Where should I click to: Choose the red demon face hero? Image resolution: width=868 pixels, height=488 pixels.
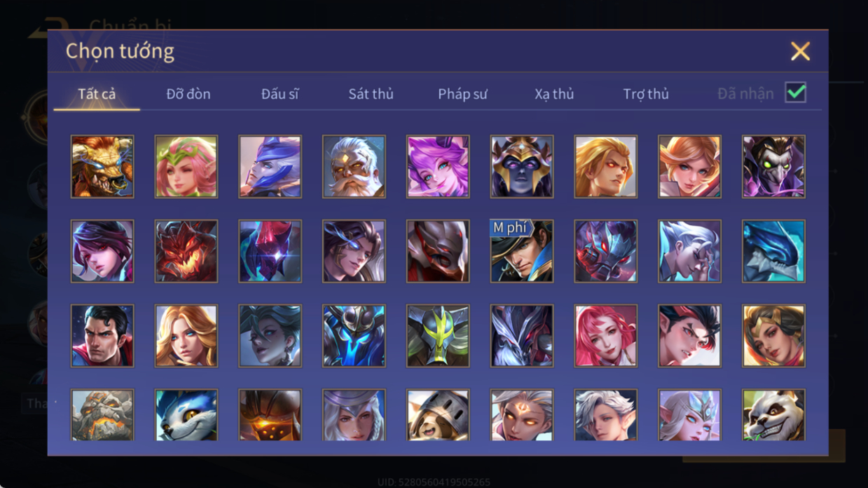coord(186,252)
